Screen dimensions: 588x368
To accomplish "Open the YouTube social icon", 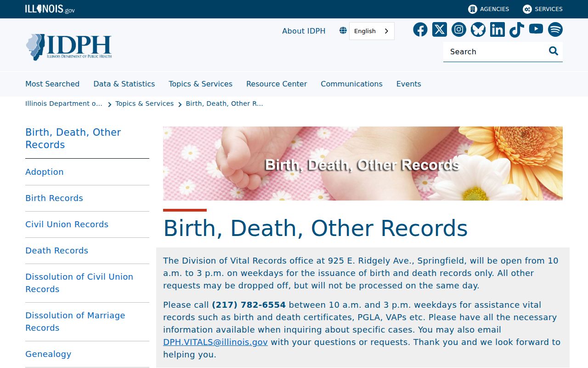I will point(536,29).
